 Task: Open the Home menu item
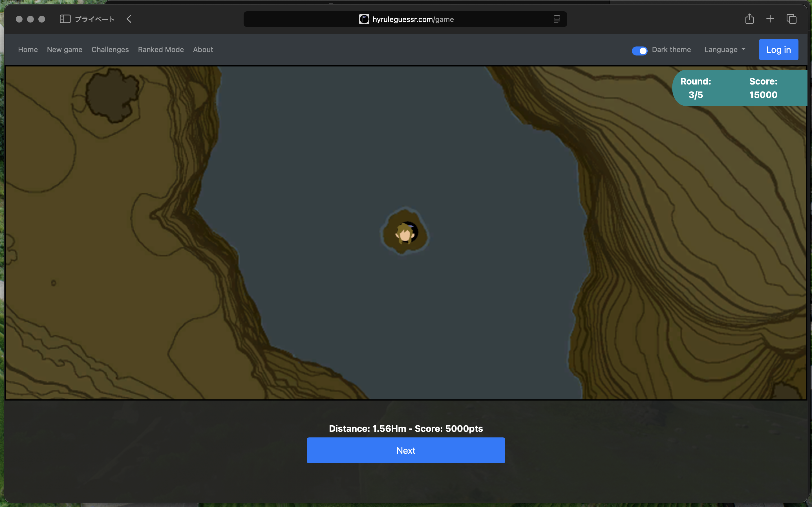pyautogui.click(x=28, y=50)
